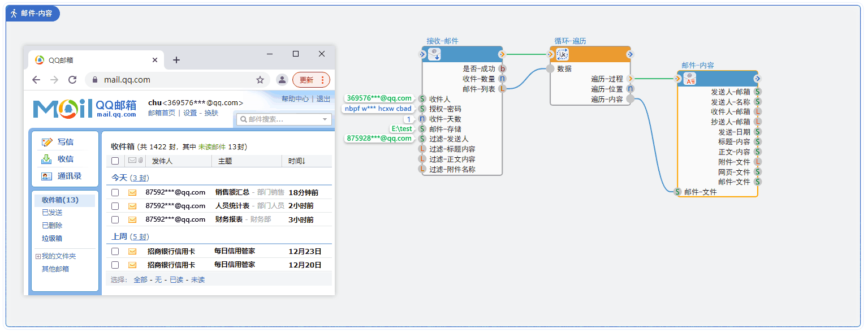Click the 授权-密码 input value field
868x332 pixels.
[378, 109]
